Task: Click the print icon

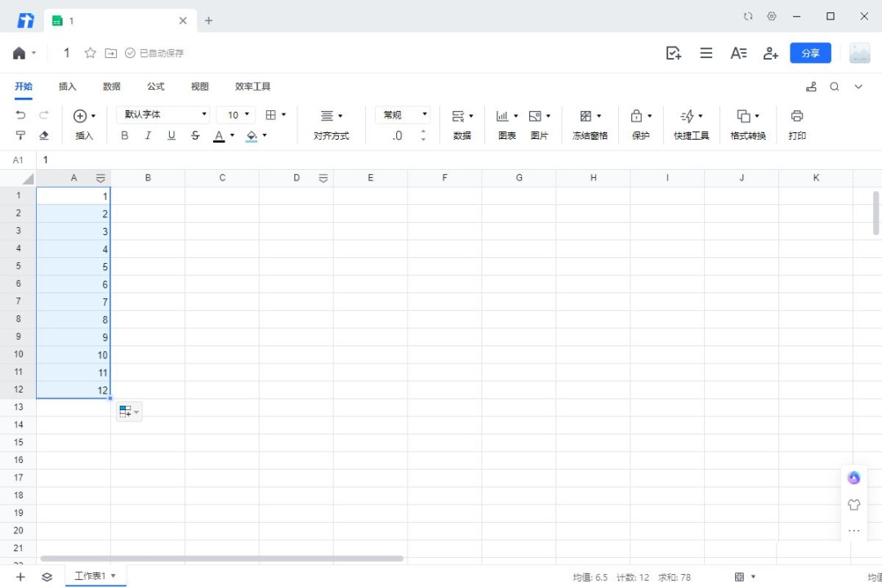Action: [797, 116]
